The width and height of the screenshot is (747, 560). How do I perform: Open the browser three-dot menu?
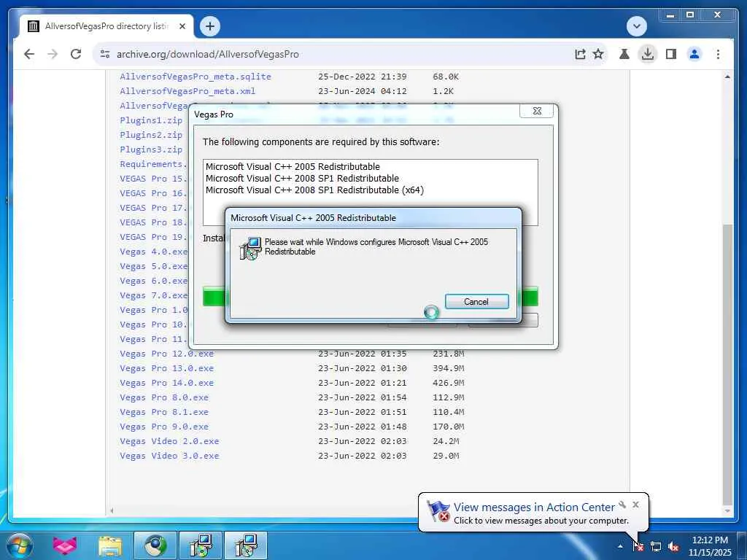click(718, 54)
